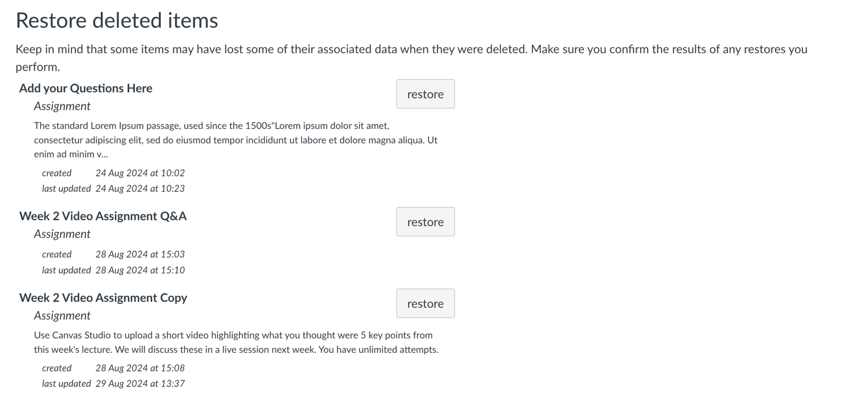The width and height of the screenshot is (868, 399).
Task: Click the Assignment label under Q&A item
Action: click(62, 234)
